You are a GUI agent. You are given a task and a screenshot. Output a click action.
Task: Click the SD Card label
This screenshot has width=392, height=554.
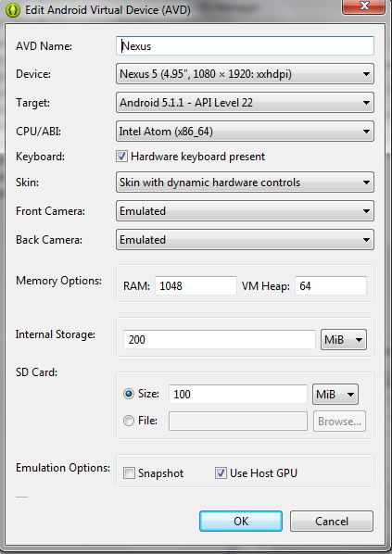pos(36,372)
